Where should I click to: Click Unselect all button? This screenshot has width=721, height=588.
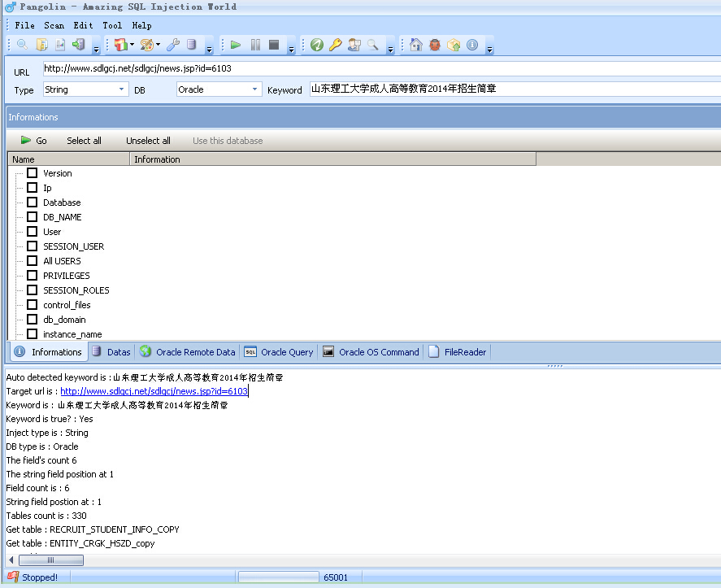[x=148, y=141]
